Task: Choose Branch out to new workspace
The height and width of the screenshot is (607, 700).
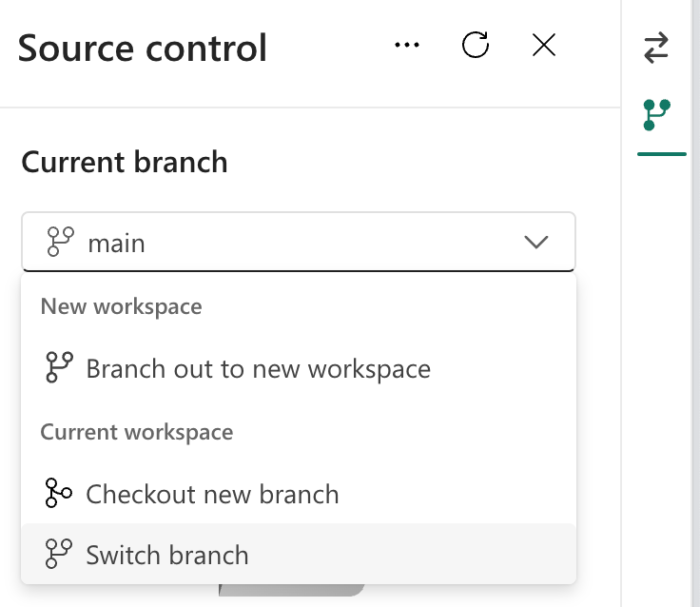Action: click(258, 368)
